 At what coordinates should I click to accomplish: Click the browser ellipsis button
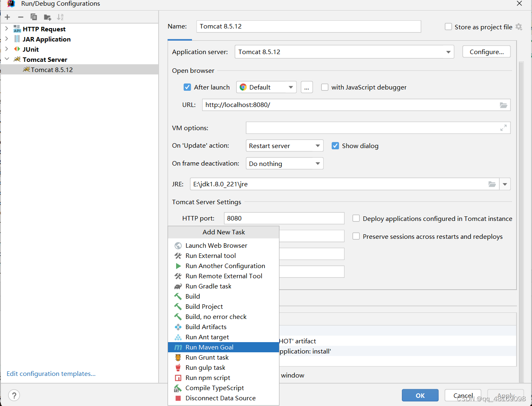click(x=307, y=87)
